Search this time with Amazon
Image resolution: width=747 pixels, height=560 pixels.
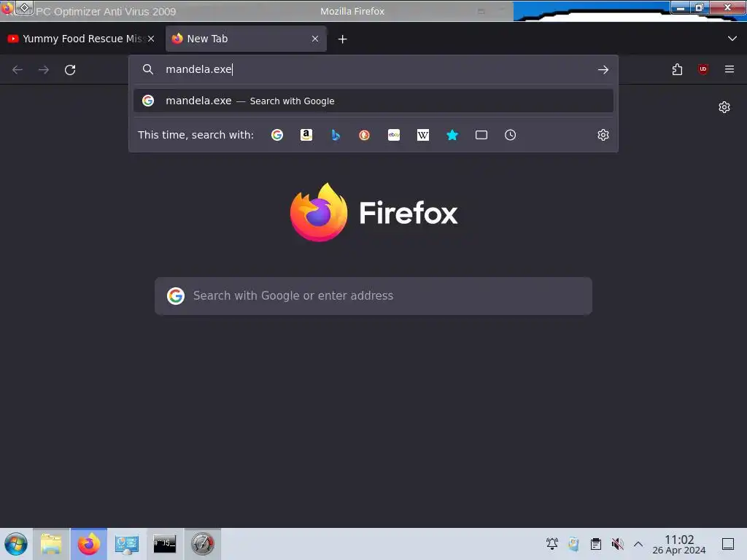click(x=306, y=135)
